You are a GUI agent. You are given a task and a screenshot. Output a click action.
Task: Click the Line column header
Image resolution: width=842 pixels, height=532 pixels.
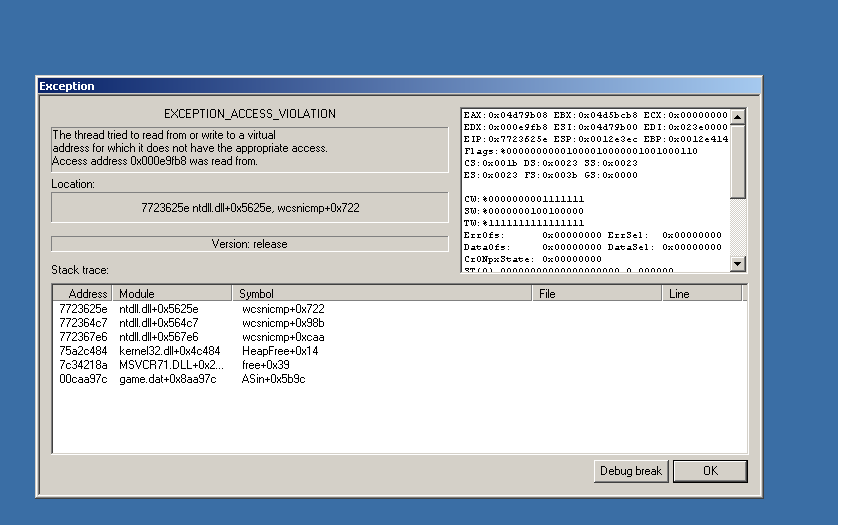coord(702,294)
